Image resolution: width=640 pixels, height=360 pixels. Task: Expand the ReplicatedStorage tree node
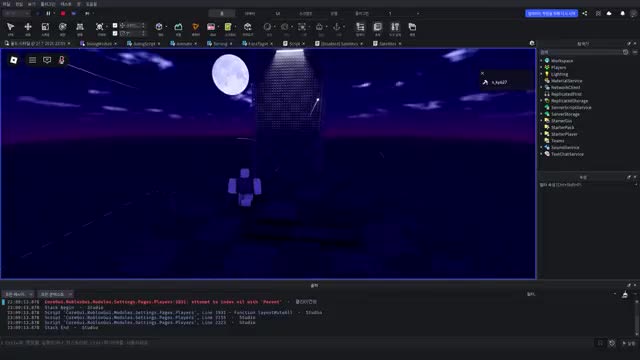pyautogui.click(x=542, y=101)
